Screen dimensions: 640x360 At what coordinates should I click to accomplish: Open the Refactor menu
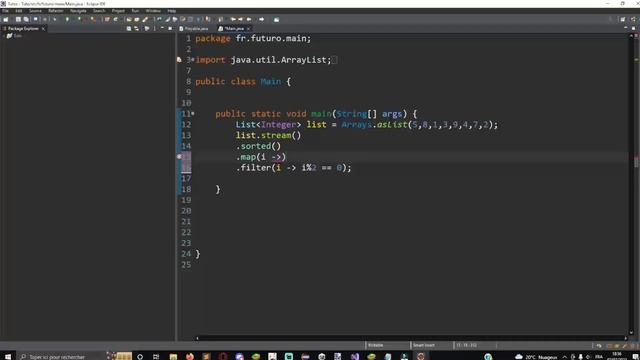pos(56,11)
